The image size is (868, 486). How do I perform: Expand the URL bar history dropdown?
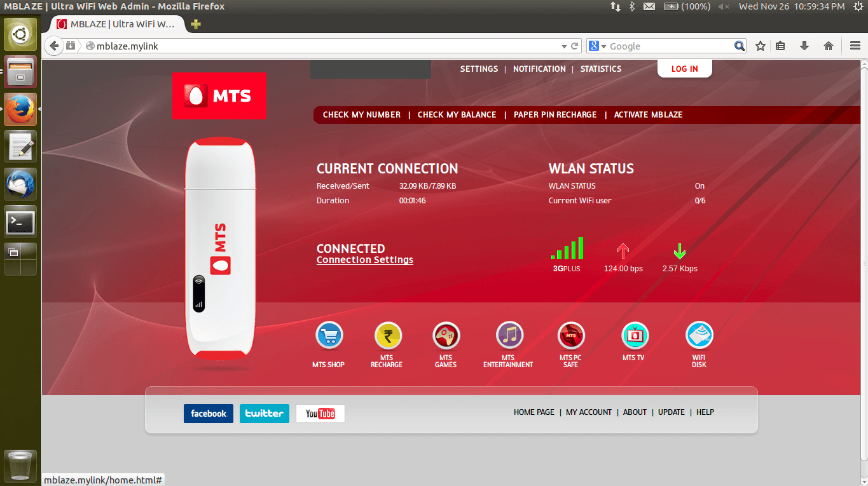(564, 46)
